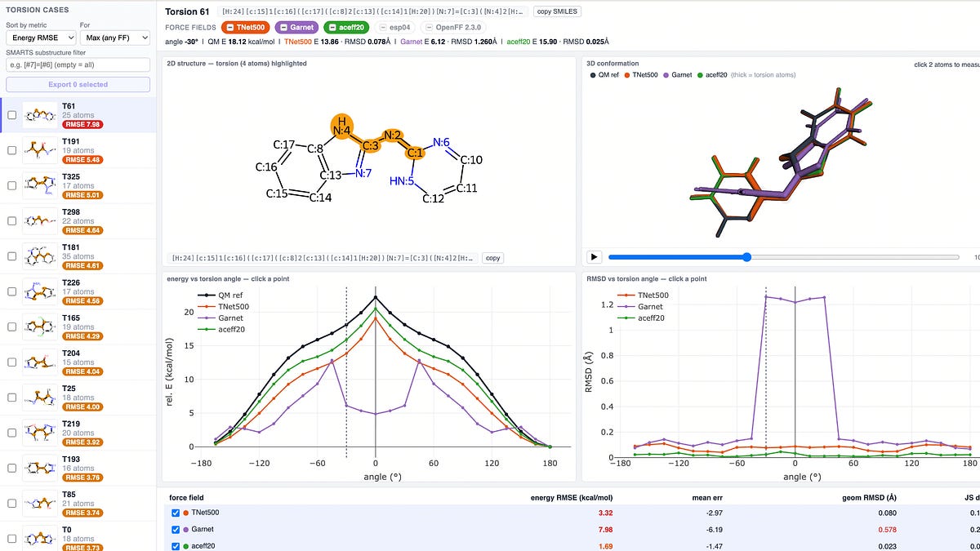Click the Torsion 61 SMILES string at top
The height and width of the screenshot is (551, 980).
click(373, 11)
